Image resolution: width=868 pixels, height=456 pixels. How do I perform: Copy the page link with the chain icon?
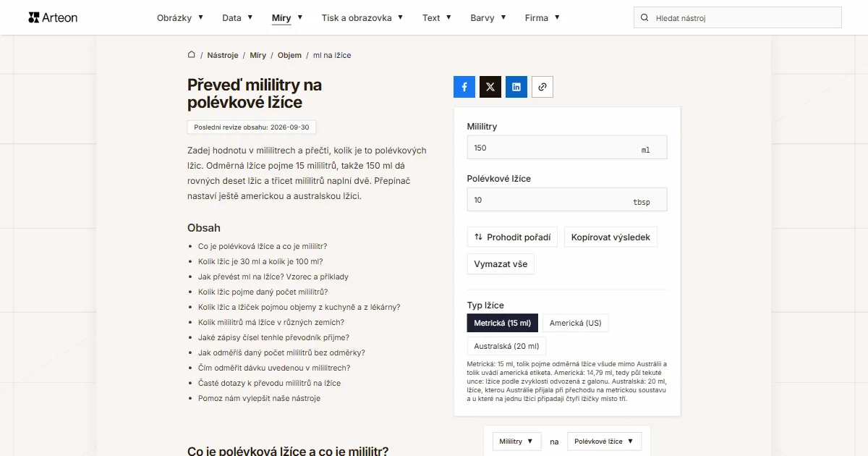coord(542,87)
